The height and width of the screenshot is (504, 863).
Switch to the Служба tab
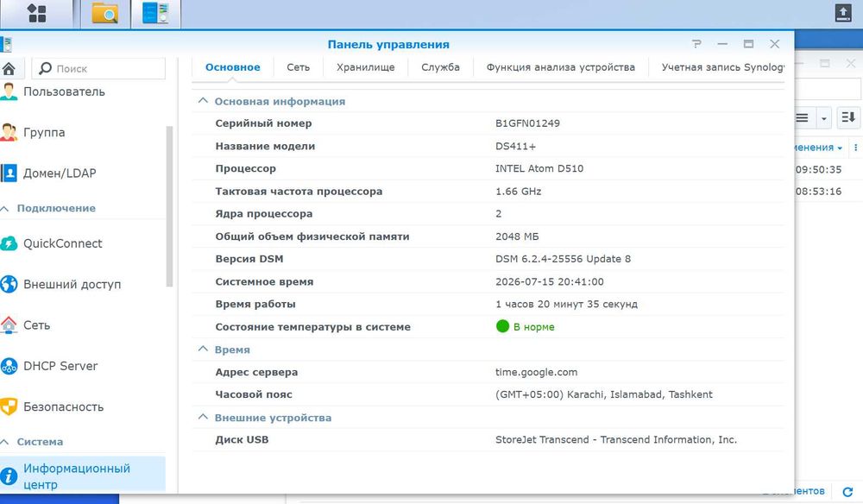(440, 67)
